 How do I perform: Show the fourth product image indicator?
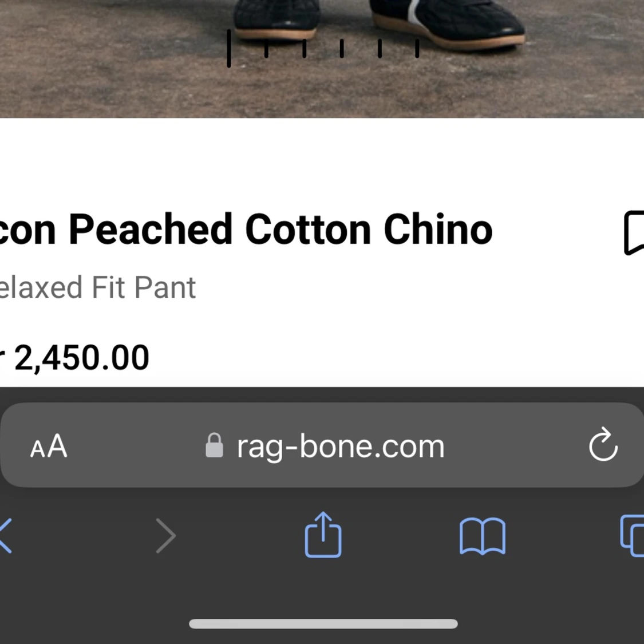pyautogui.click(x=342, y=49)
